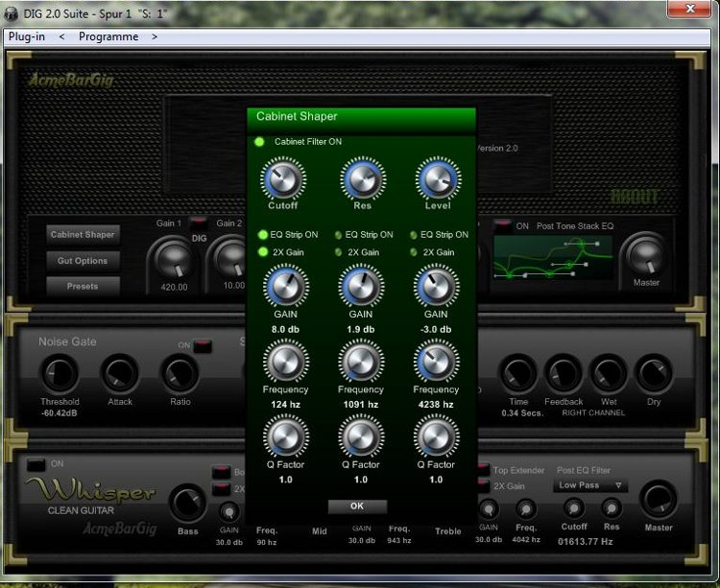
Task: Toggle Cabinet Filter ON indicator
Action: click(259, 142)
